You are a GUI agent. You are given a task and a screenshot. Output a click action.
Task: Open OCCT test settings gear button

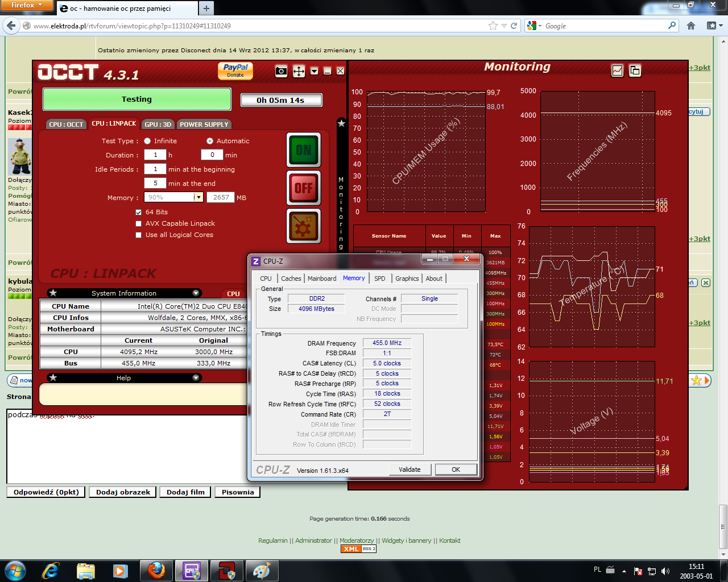(304, 226)
